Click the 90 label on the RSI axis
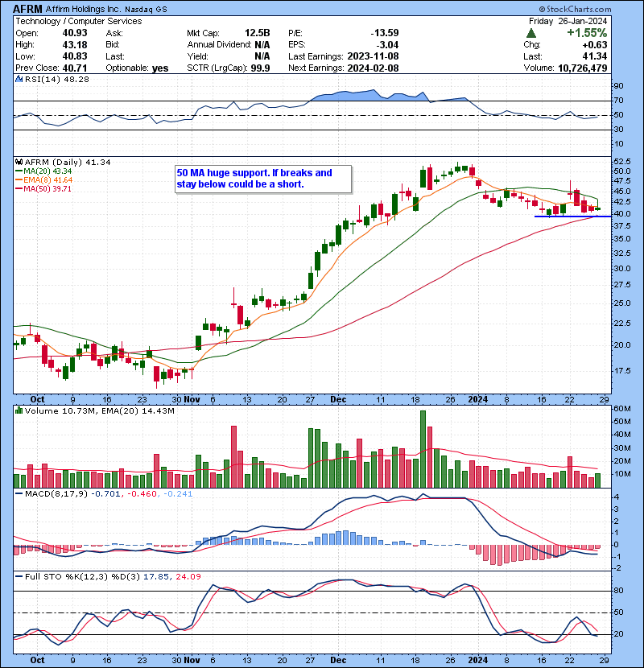 (x=618, y=86)
